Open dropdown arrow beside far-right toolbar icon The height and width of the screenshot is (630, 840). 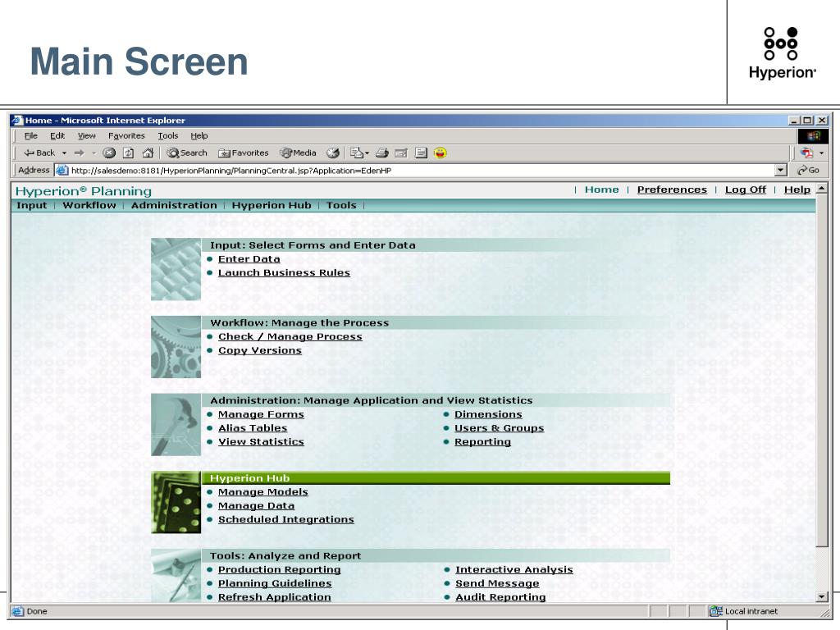821,153
